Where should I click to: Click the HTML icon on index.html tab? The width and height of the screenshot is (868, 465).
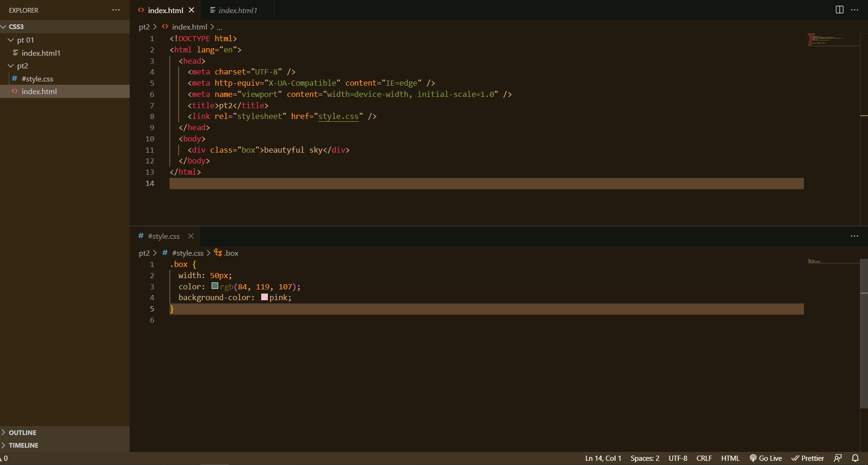[x=141, y=10]
